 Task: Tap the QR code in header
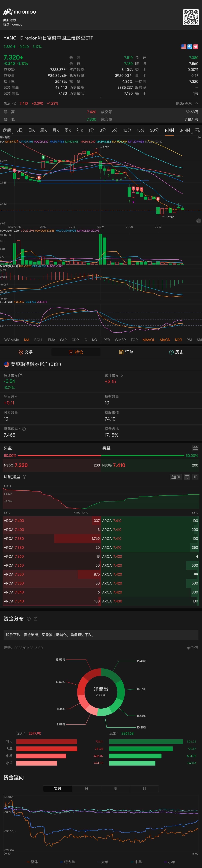click(191, 17)
